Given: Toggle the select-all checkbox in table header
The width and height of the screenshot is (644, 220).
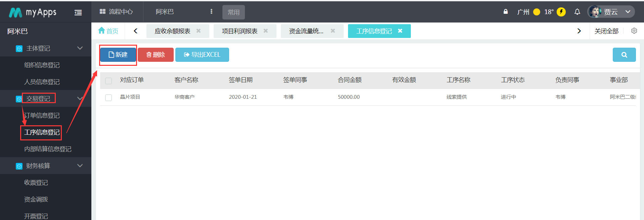Looking at the screenshot, I should coord(109,81).
